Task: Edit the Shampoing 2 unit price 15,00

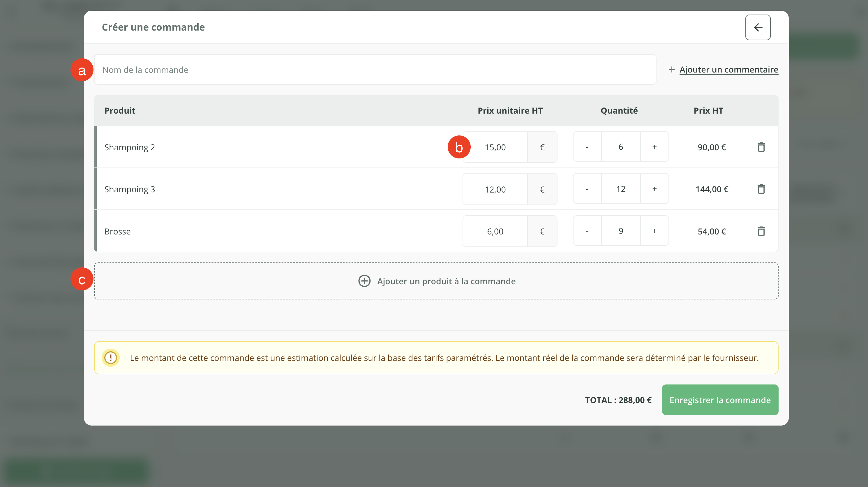Action: click(x=495, y=147)
